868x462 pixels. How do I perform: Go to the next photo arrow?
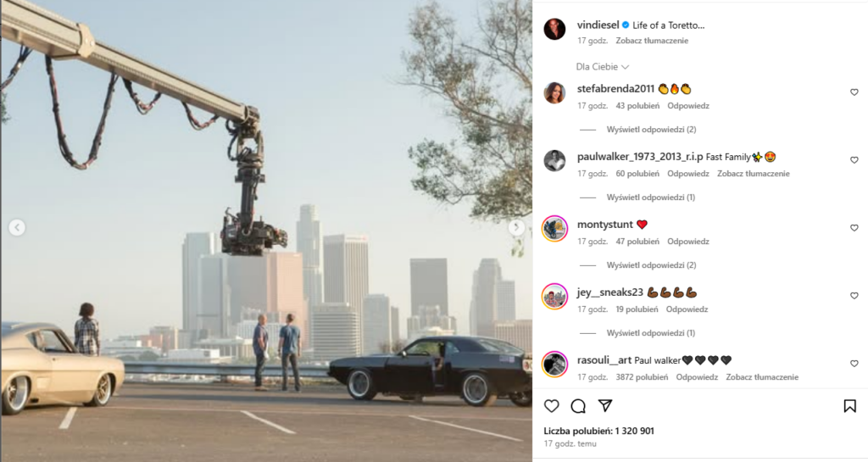tap(516, 227)
